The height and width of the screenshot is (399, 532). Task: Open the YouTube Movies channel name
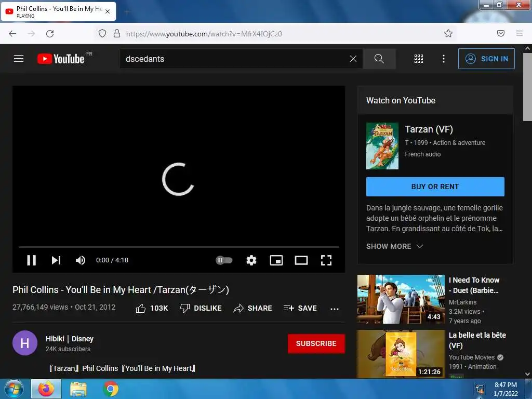coord(472,357)
